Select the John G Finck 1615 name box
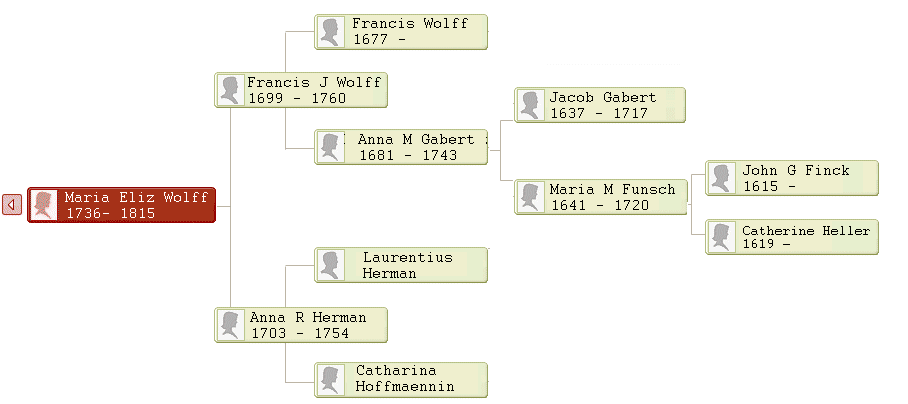This screenshot has width=908, height=404. pyautogui.click(x=805, y=178)
